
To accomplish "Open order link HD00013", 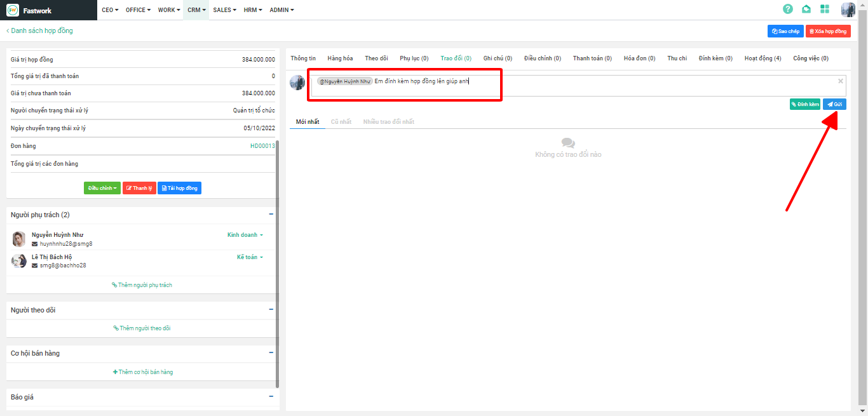I will point(262,146).
